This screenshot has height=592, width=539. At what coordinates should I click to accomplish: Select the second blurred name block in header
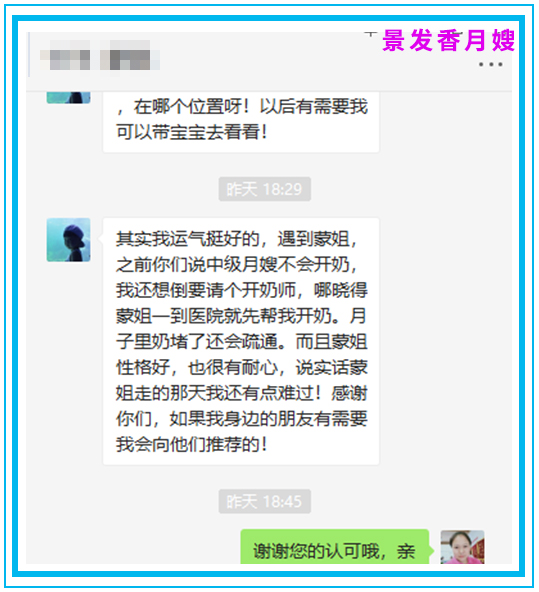(x=129, y=56)
